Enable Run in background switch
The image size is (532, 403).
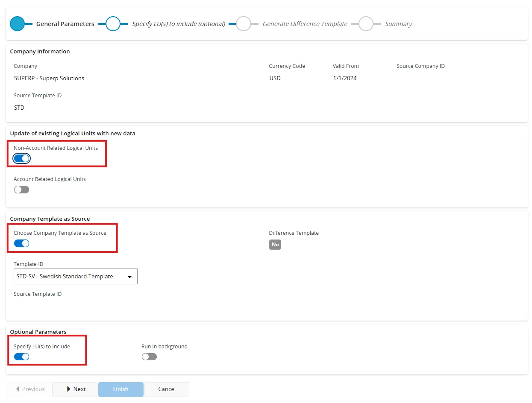(149, 356)
